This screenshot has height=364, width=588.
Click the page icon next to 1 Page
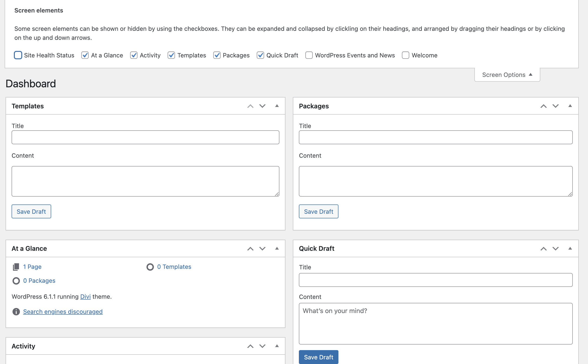tap(16, 267)
